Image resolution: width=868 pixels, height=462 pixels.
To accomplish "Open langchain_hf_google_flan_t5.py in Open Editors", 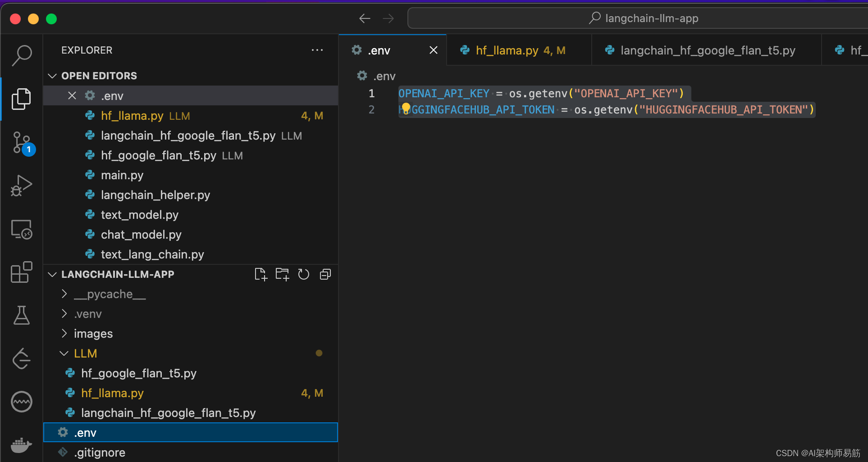I will (190, 136).
